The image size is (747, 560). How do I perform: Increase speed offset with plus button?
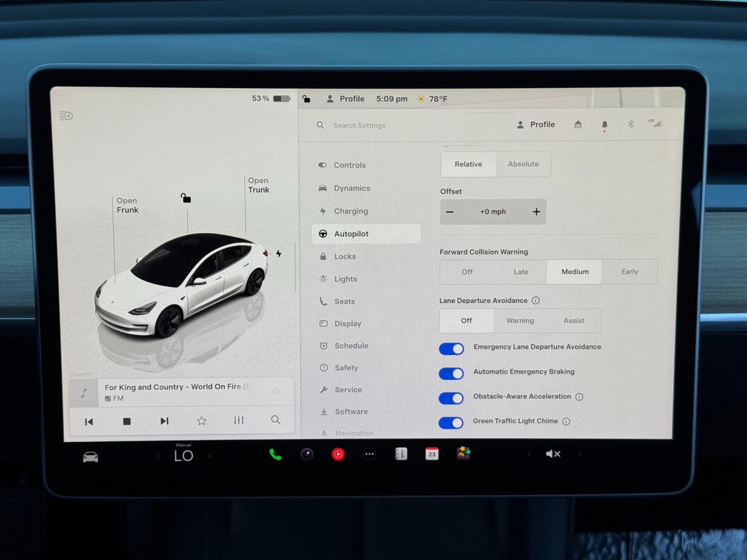pos(536,212)
